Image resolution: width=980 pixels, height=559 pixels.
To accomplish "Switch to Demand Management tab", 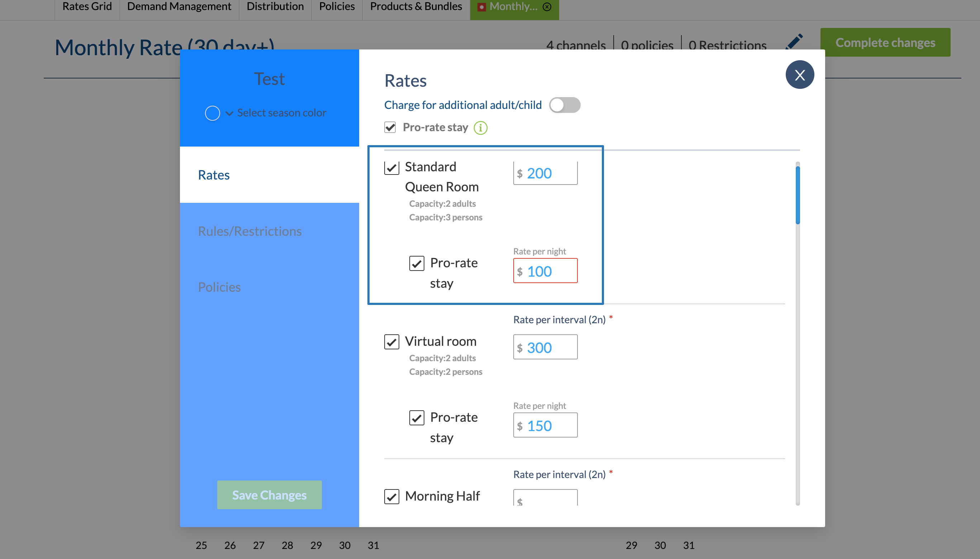I will point(179,6).
